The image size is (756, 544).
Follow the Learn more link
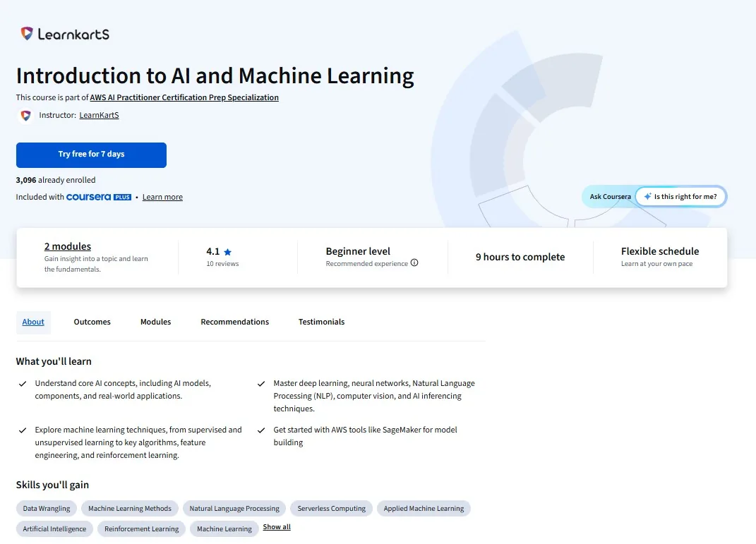pyautogui.click(x=162, y=197)
